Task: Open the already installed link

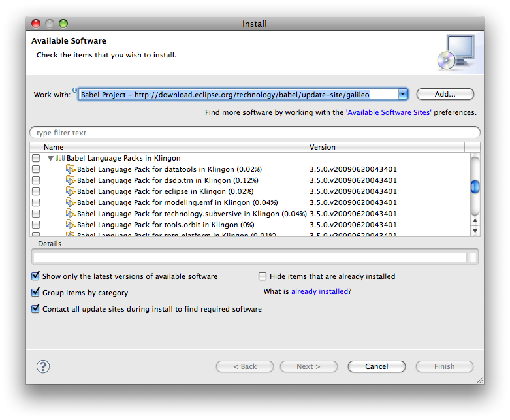Action: click(319, 291)
